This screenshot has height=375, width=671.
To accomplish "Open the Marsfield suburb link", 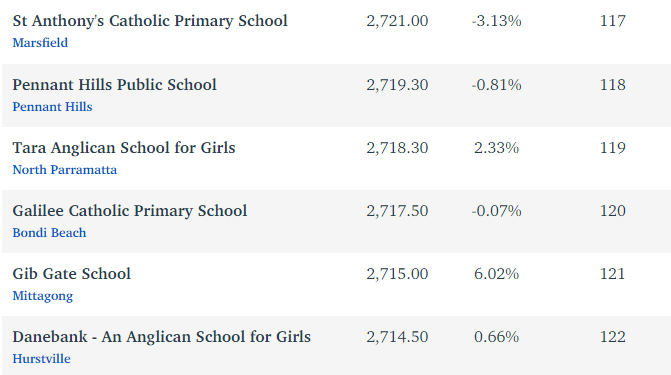I will coord(40,43).
